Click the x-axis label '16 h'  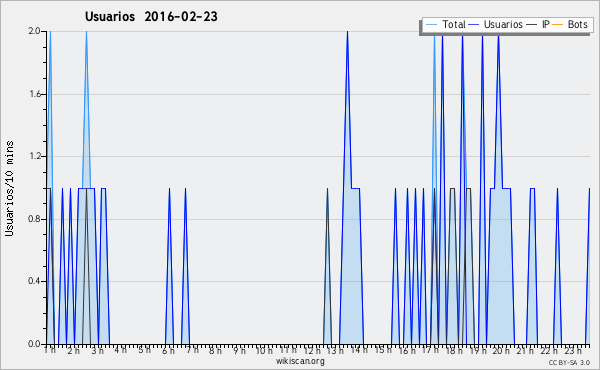tap(407, 350)
